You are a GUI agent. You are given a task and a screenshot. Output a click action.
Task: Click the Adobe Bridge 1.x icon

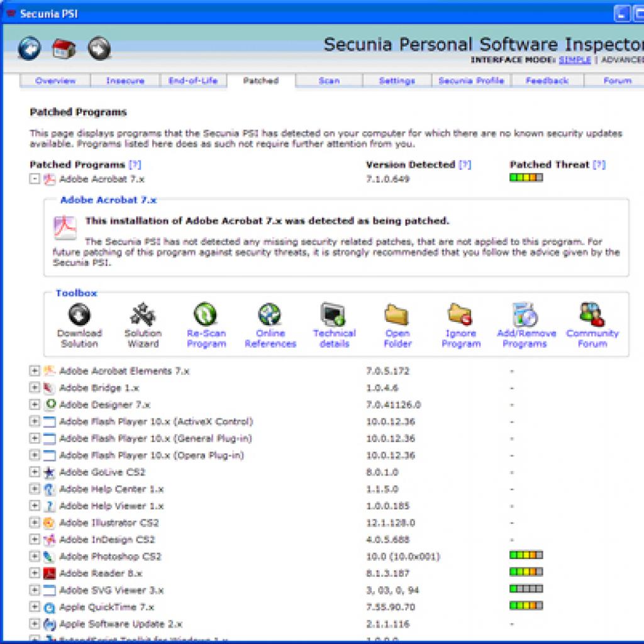49,387
